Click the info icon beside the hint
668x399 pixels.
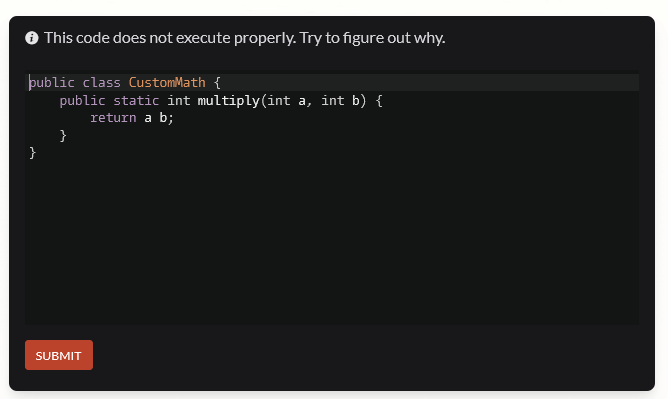point(32,38)
